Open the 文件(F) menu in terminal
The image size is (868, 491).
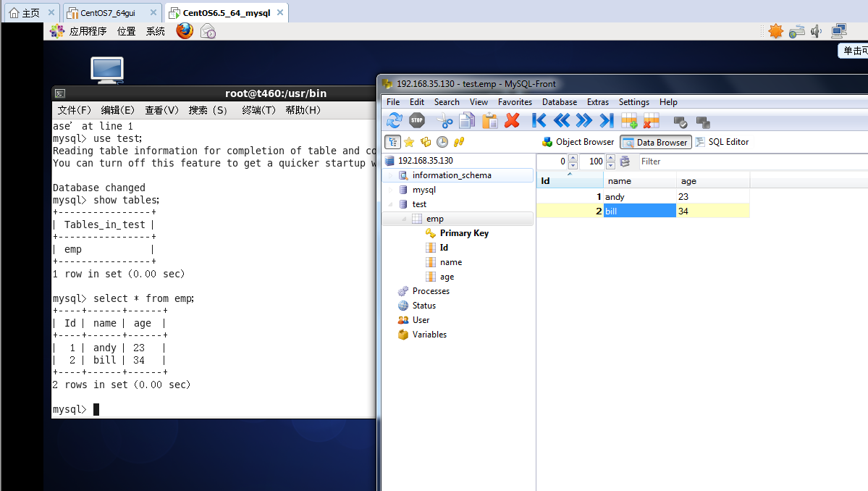coord(74,110)
